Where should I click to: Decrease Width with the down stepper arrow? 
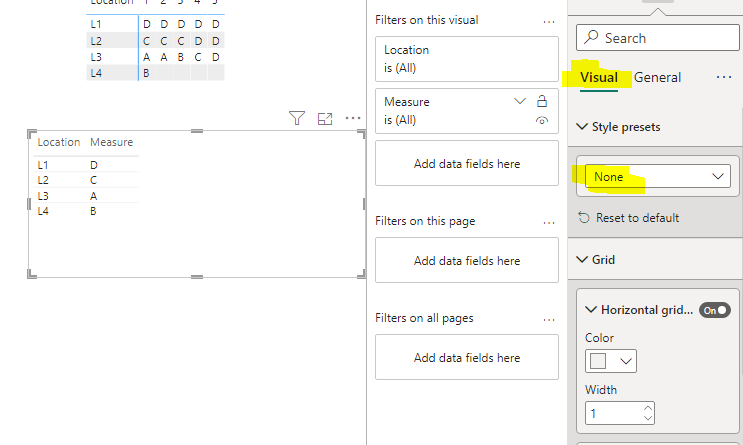click(648, 418)
